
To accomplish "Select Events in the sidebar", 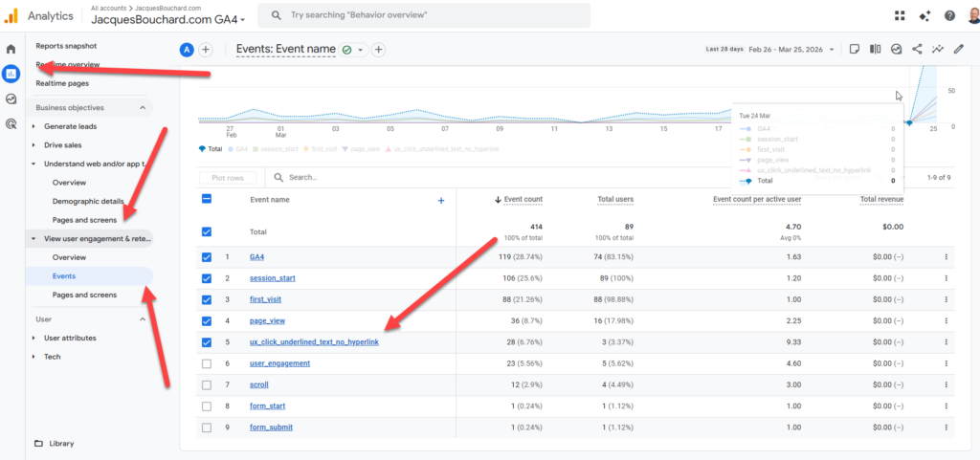I will pyautogui.click(x=65, y=275).
